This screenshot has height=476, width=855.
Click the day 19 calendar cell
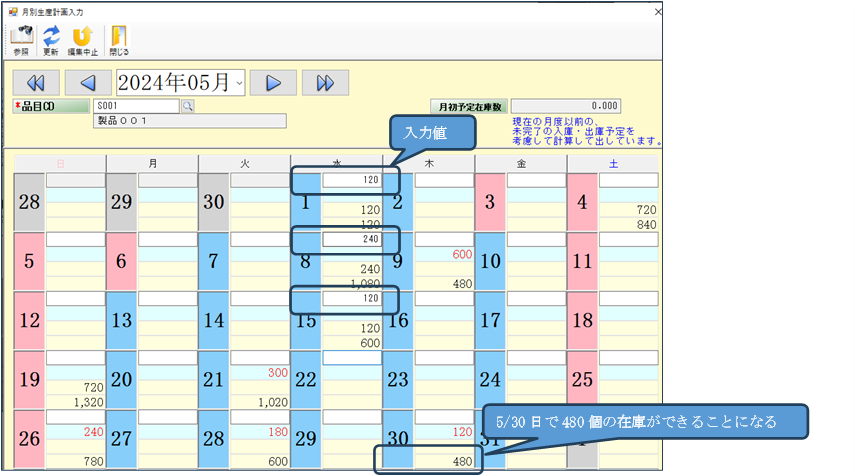click(x=29, y=380)
